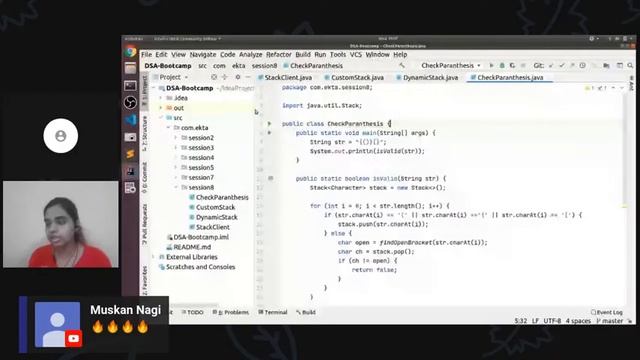Open the Navigate menu
640x360 pixels.
click(203, 54)
